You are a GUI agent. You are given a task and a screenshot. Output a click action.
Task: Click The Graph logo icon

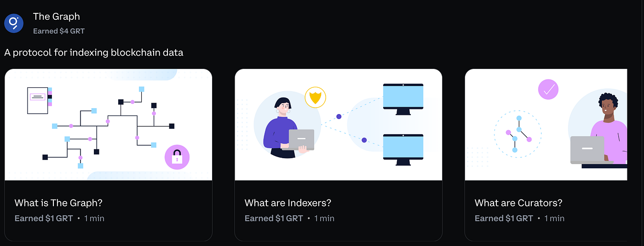14,23
